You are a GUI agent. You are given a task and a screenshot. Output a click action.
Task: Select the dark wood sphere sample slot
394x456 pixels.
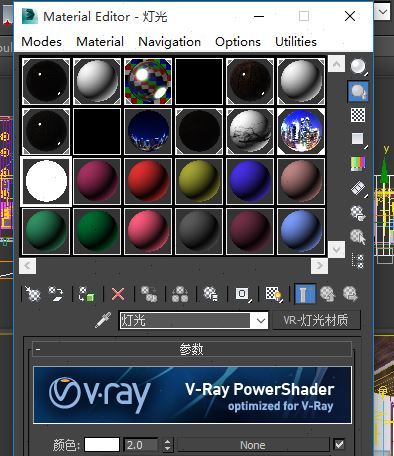pos(250,81)
